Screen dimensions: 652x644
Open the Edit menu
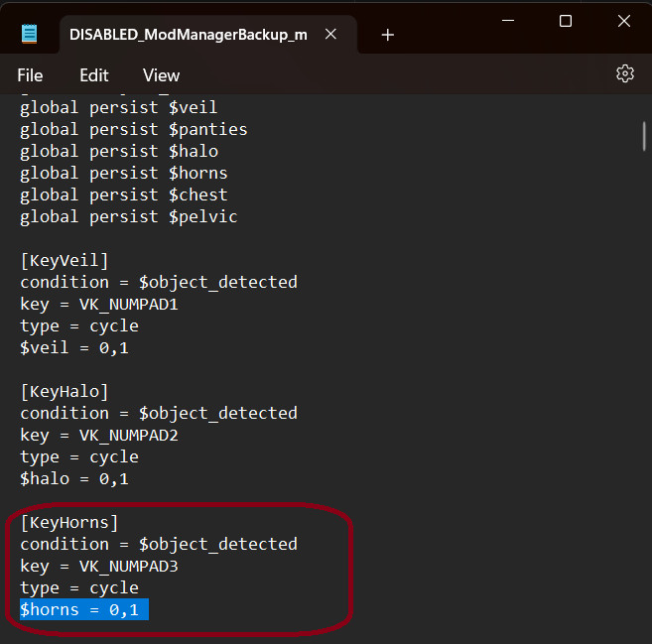coord(94,75)
